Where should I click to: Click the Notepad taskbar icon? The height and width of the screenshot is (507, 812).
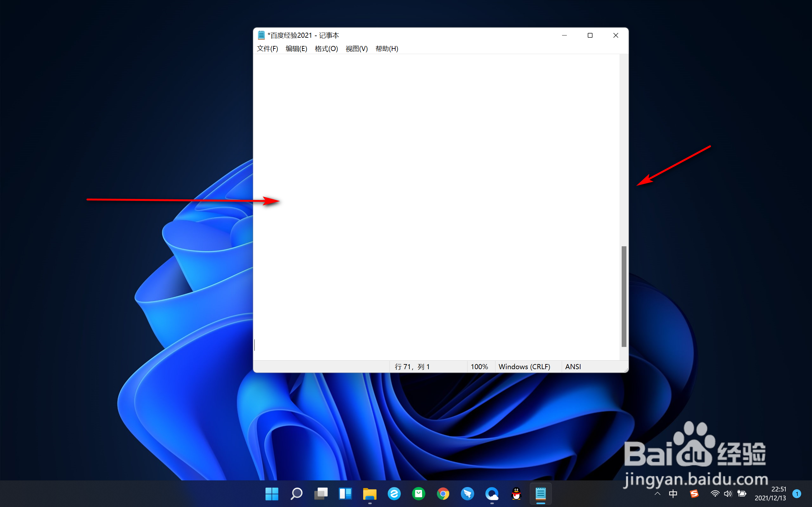[x=540, y=494]
